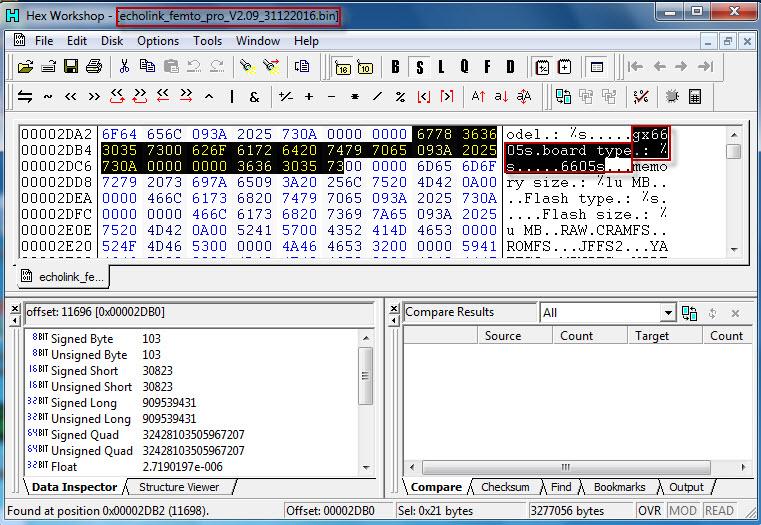The height and width of the screenshot is (525, 761).
Task: Select the echolink_fe... document tab
Action: pyautogui.click(x=62, y=277)
